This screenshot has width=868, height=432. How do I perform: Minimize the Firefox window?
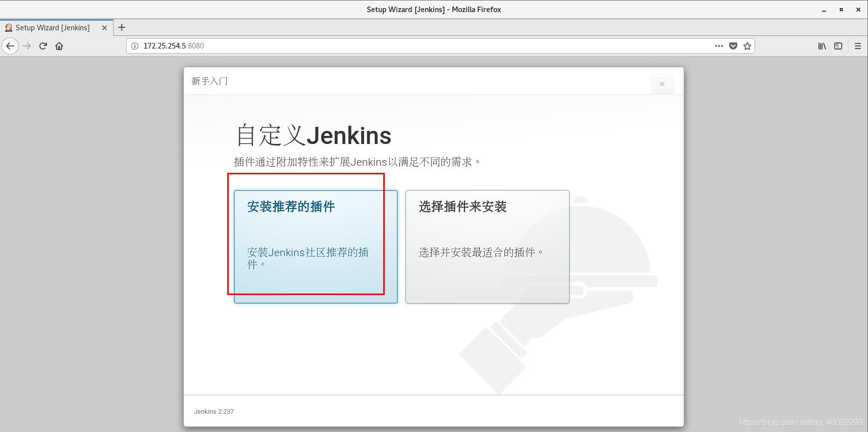[x=824, y=10]
